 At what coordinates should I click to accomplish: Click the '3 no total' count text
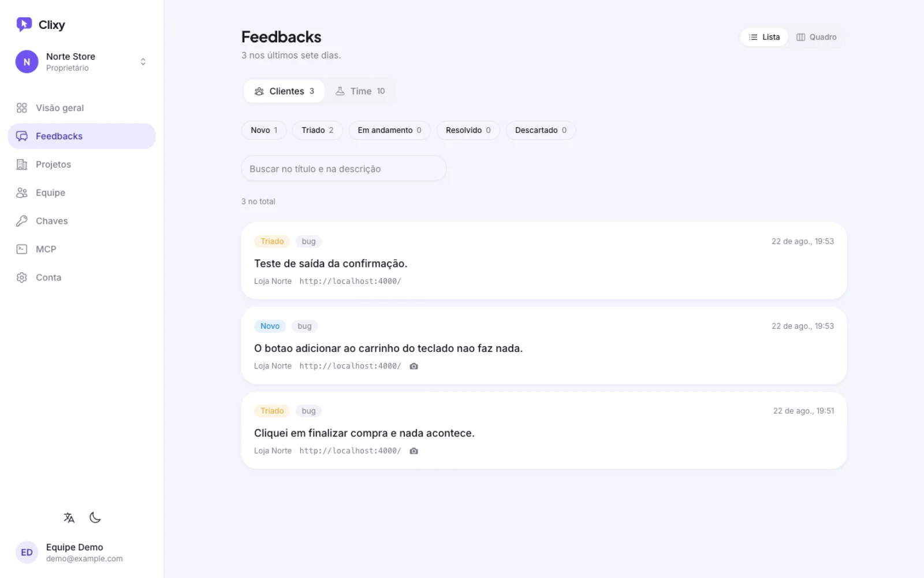(x=258, y=202)
